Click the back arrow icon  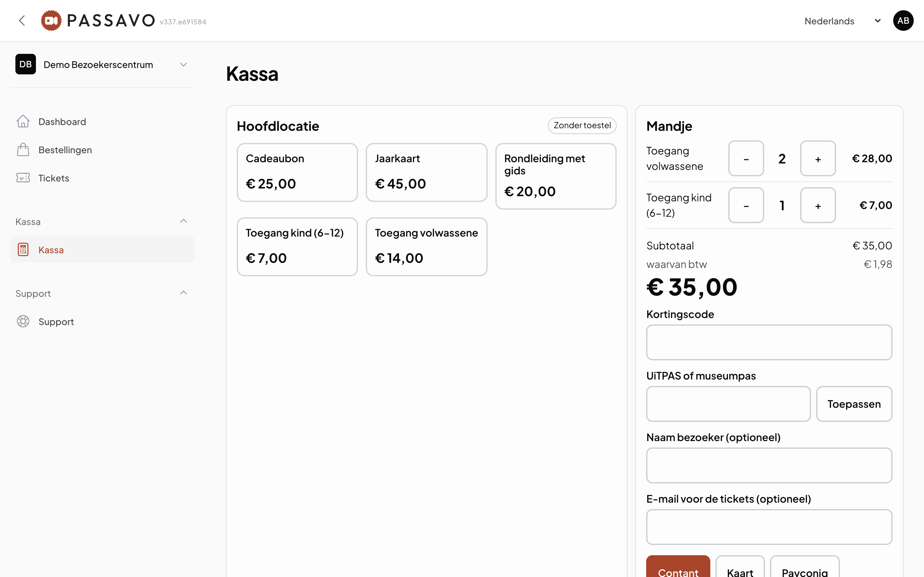pos(22,21)
